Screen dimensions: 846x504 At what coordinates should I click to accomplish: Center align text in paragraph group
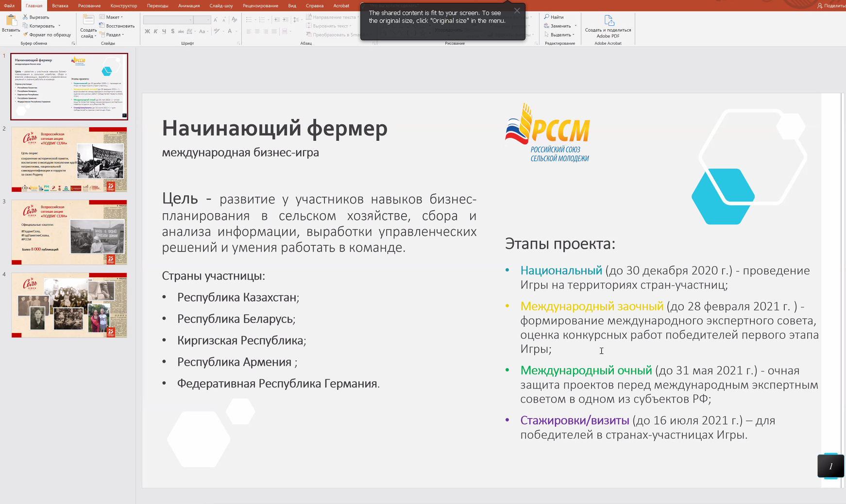pos(257,32)
